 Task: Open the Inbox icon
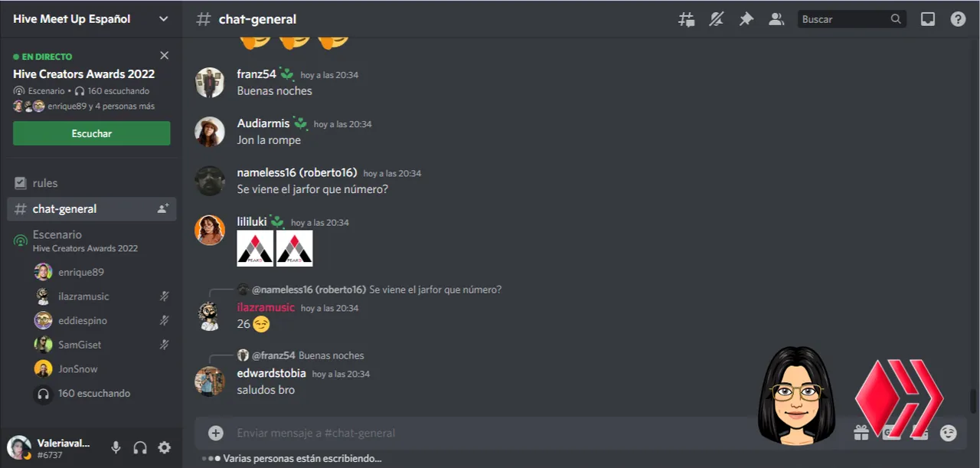click(928, 19)
